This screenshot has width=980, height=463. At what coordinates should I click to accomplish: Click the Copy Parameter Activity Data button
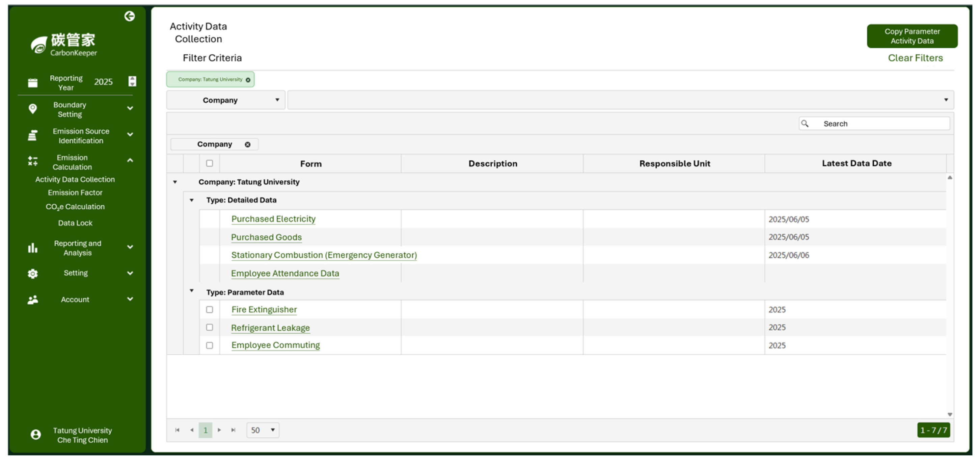point(911,36)
